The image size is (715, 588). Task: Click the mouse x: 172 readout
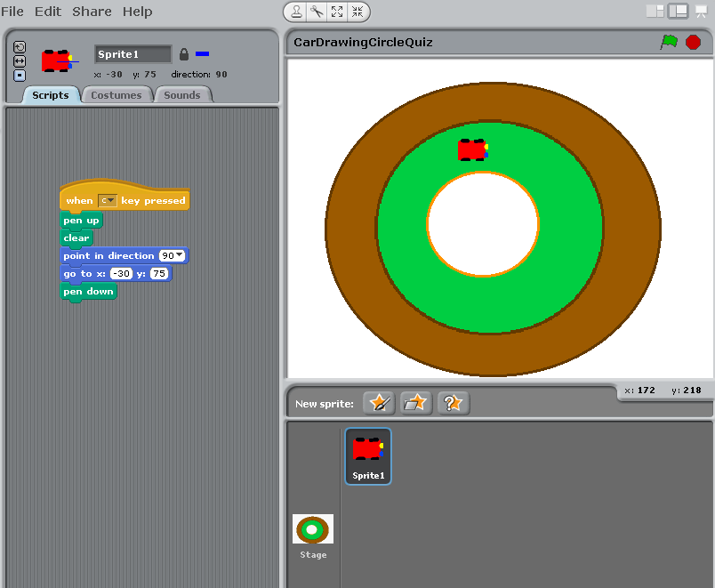tap(639, 391)
